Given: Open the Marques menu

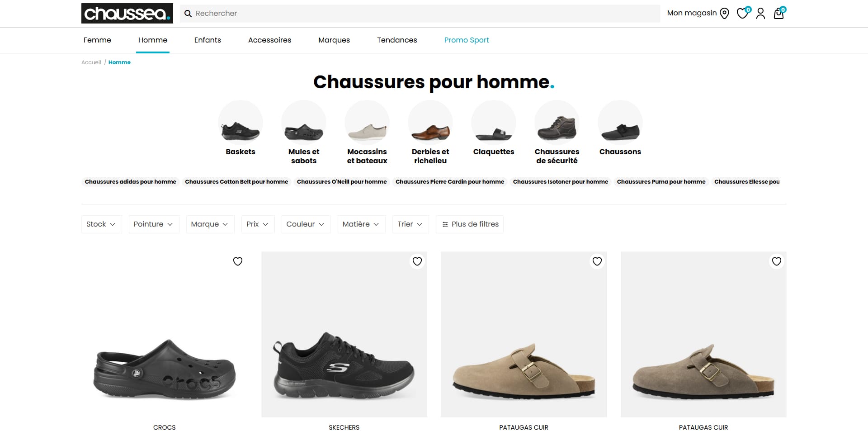Looking at the screenshot, I should [334, 40].
